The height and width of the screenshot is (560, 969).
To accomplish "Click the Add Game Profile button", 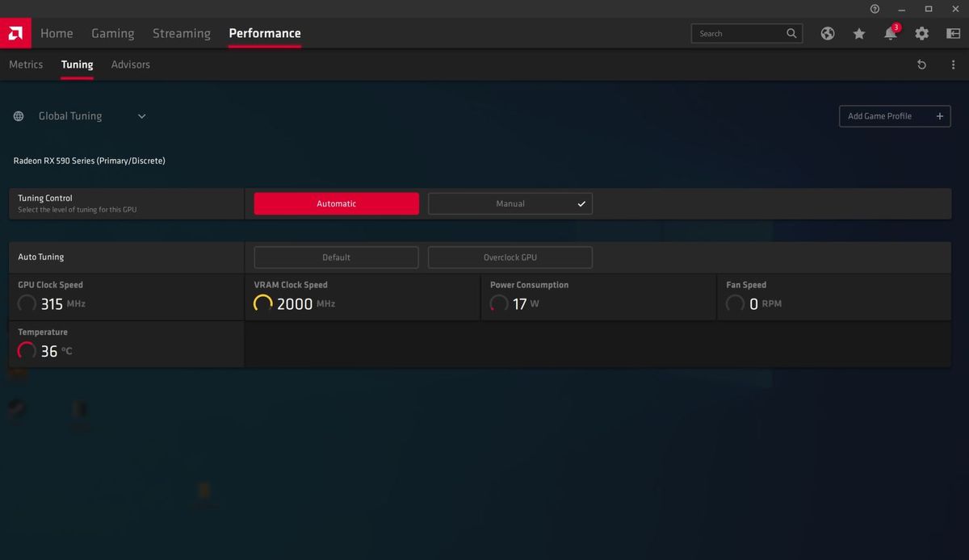I will tap(895, 115).
